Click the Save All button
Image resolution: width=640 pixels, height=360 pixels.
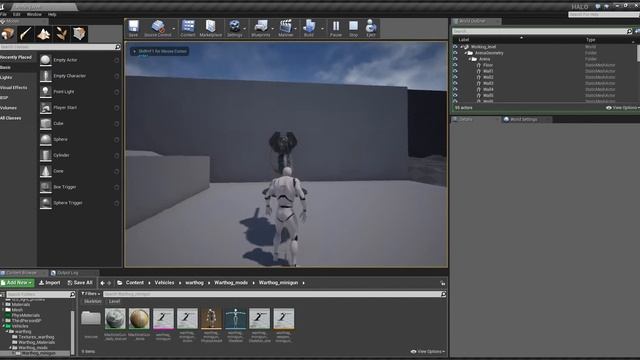[x=80, y=282]
